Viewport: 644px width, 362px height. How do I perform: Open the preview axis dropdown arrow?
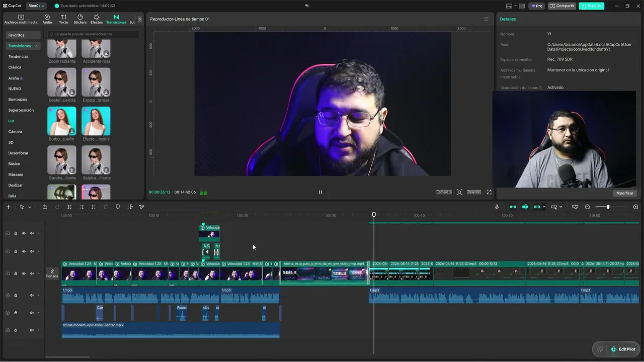561,207
